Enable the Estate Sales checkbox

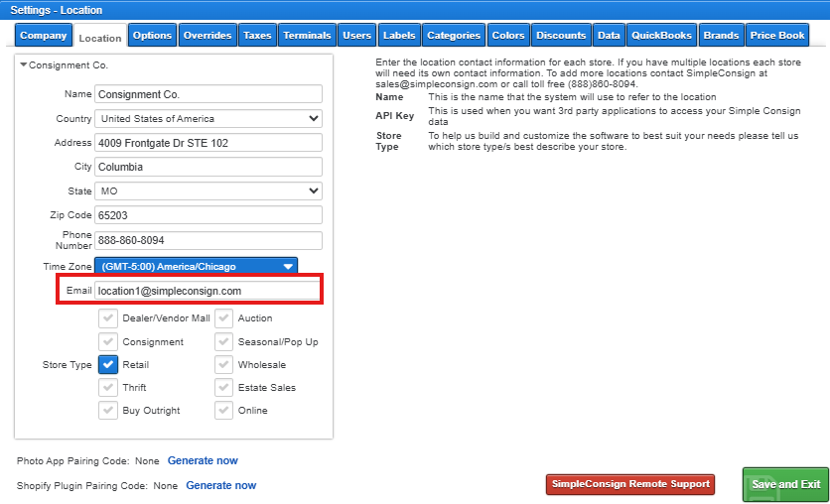pyautogui.click(x=224, y=388)
